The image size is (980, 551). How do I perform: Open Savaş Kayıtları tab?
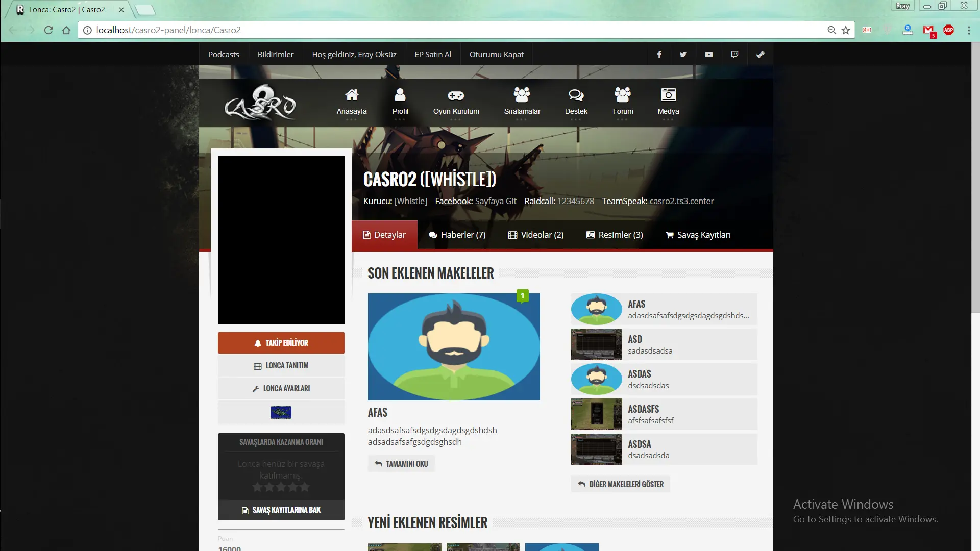point(698,235)
